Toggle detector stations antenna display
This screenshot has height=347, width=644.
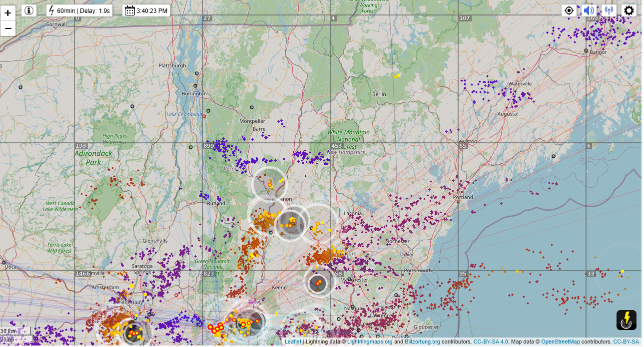[x=609, y=10]
